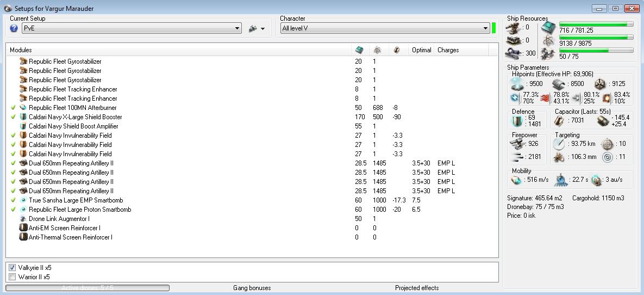This screenshot has height=295, width=644.
Task: Click the align time icon showing 22.7 s
Action: pos(560,180)
